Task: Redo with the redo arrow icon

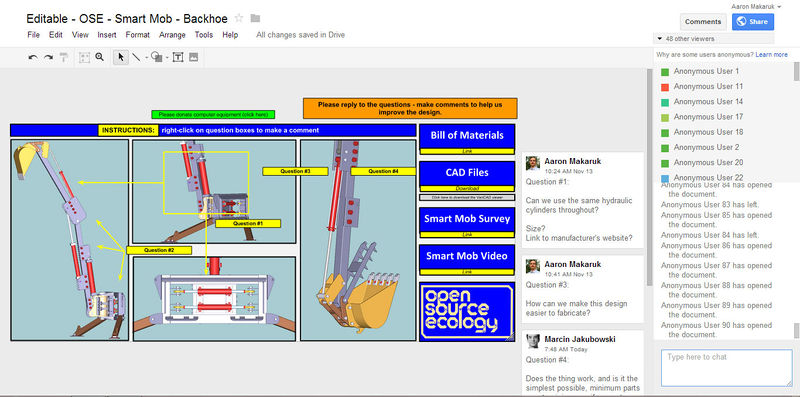Action: 48,58
